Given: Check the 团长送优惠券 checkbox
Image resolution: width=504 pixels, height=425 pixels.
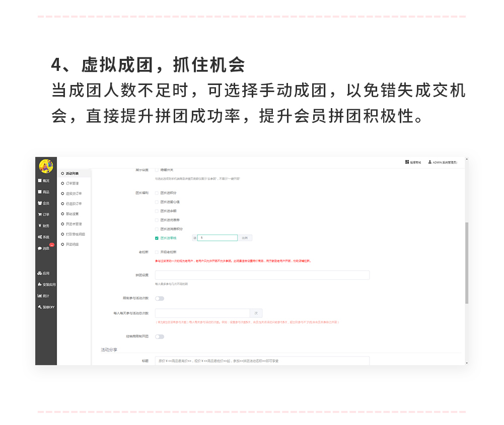Looking at the screenshot, I should pos(157,220).
